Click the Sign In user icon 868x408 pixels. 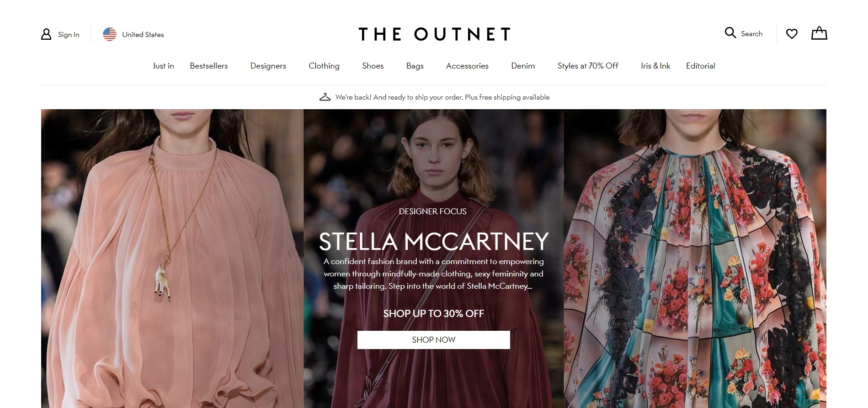point(46,34)
